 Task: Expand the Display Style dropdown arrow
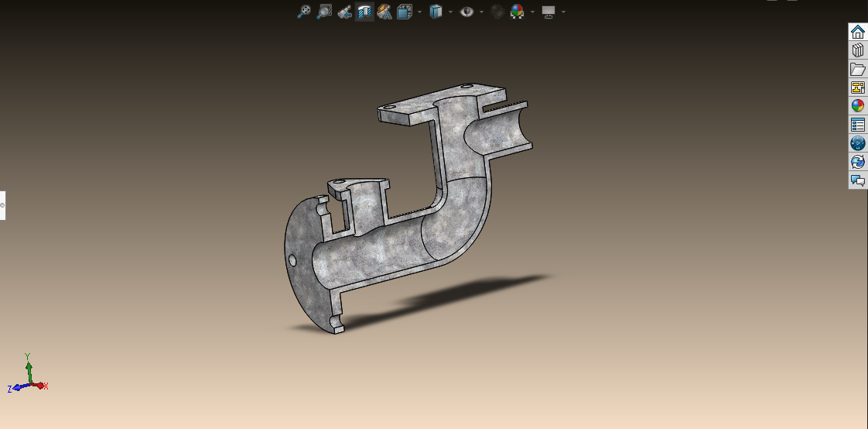(450, 12)
